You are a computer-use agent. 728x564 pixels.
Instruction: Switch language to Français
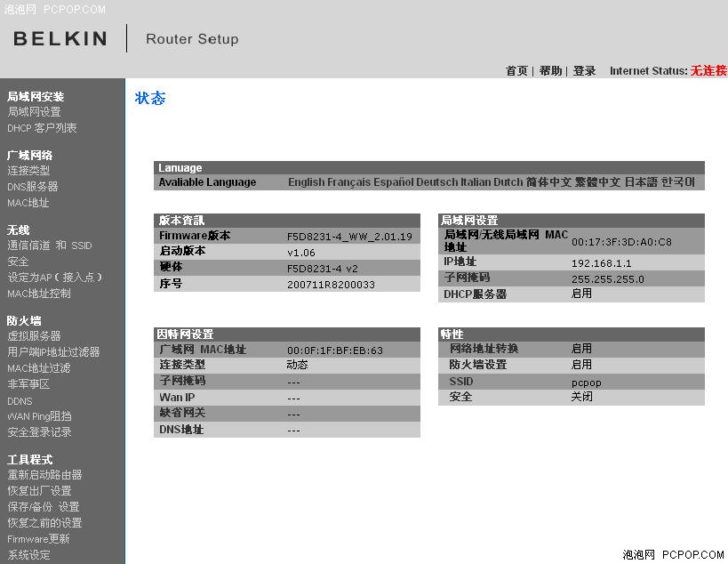(348, 182)
